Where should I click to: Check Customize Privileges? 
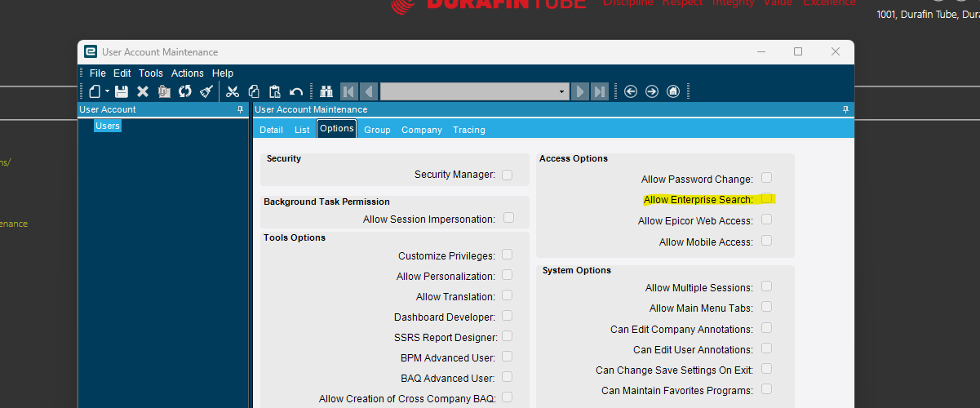(508, 255)
